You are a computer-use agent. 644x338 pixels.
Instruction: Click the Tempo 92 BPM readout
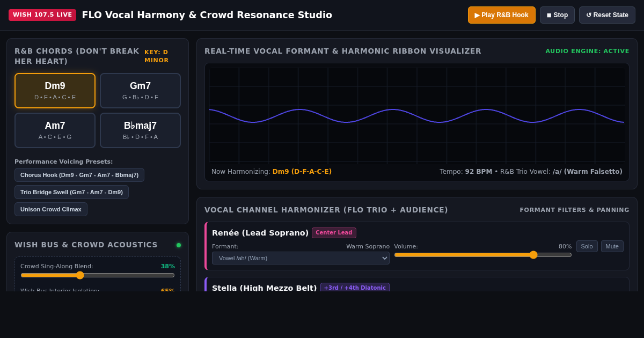(466, 172)
